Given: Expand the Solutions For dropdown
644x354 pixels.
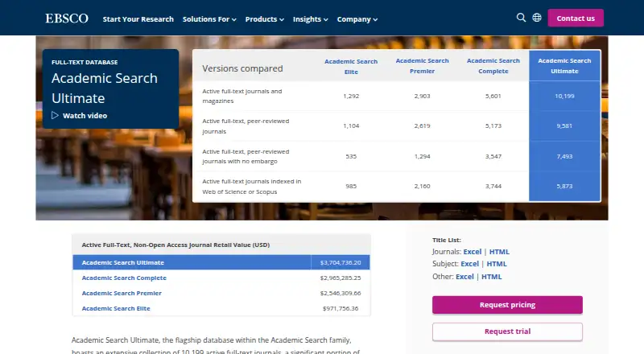Looking at the screenshot, I should 209,19.
